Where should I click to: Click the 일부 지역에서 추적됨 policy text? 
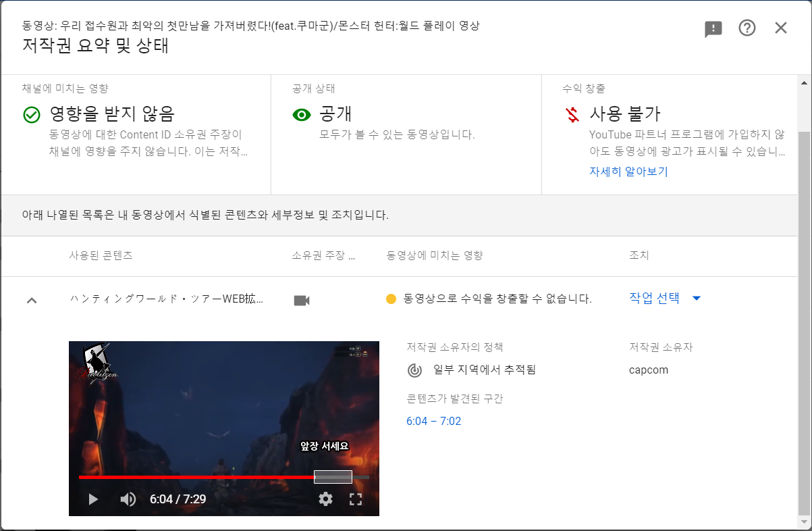click(x=484, y=370)
